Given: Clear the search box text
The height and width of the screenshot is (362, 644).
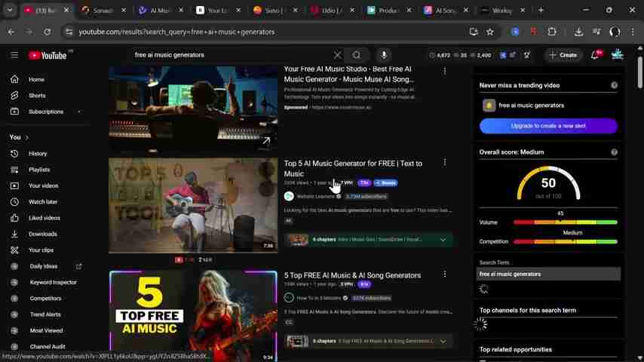Looking at the screenshot, I should click(x=337, y=55).
